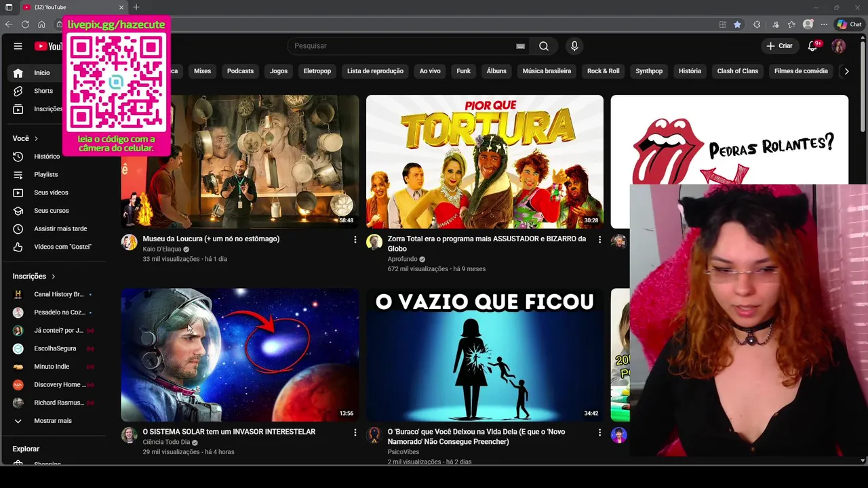
Task: Open O Vazio Que Ficou thumbnail
Action: click(485, 355)
